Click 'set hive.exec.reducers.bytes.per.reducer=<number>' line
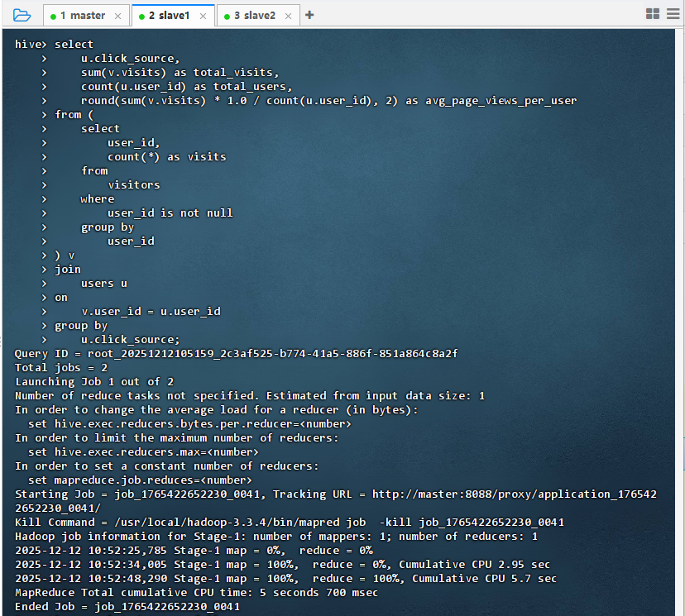The width and height of the screenshot is (685, 616). [x=189, y=424]
